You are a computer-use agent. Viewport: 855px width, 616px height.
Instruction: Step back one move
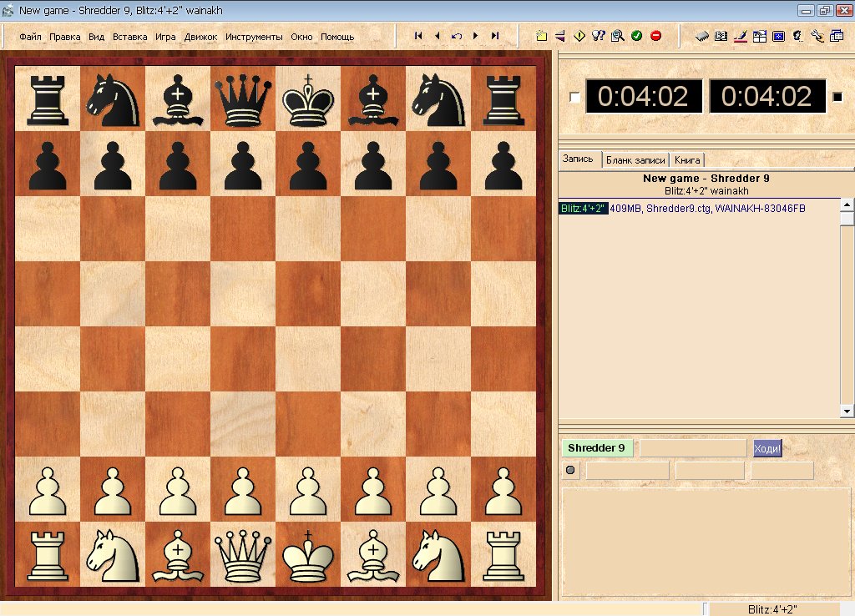tap(437, 36)
